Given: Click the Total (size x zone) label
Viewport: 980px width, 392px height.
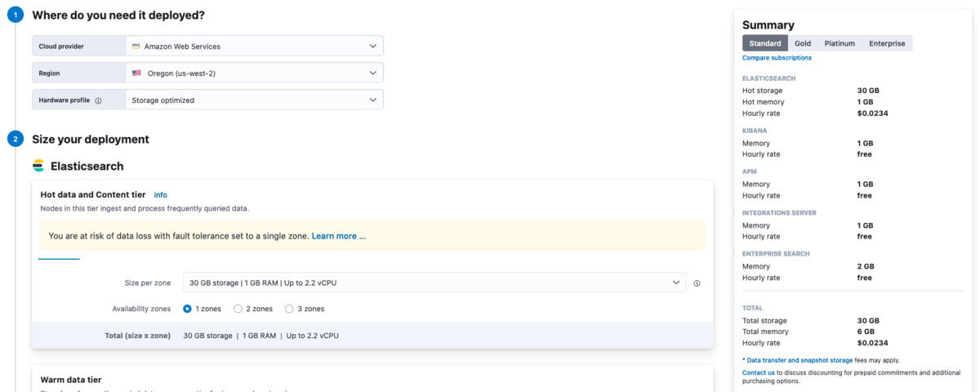Looking at the screenshot, I should pos(137,336).
